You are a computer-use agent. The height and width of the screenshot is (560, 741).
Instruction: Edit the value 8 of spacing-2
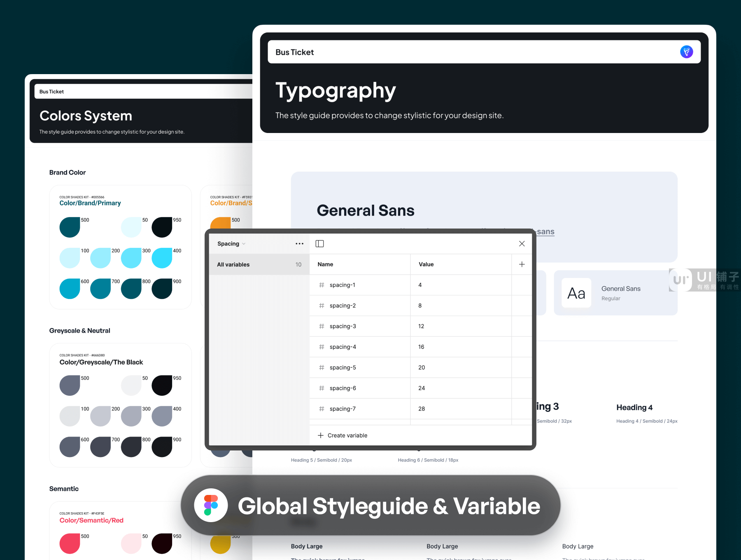420,306
